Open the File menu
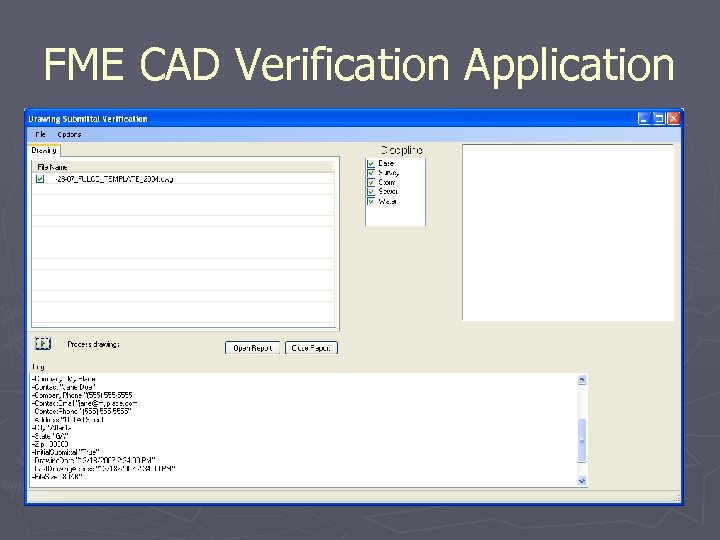Viewport: 720px width, 540px height. (x=40, y=134)
